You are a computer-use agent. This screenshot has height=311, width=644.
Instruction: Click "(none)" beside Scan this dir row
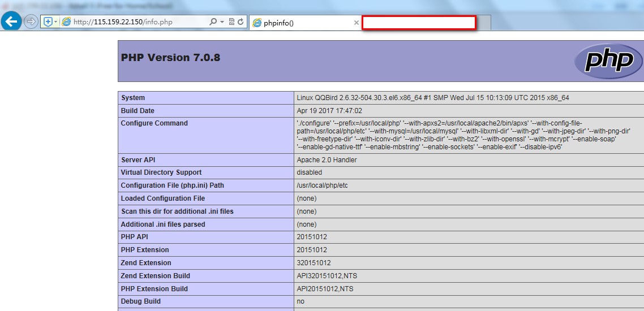click(x=307, y=211)
